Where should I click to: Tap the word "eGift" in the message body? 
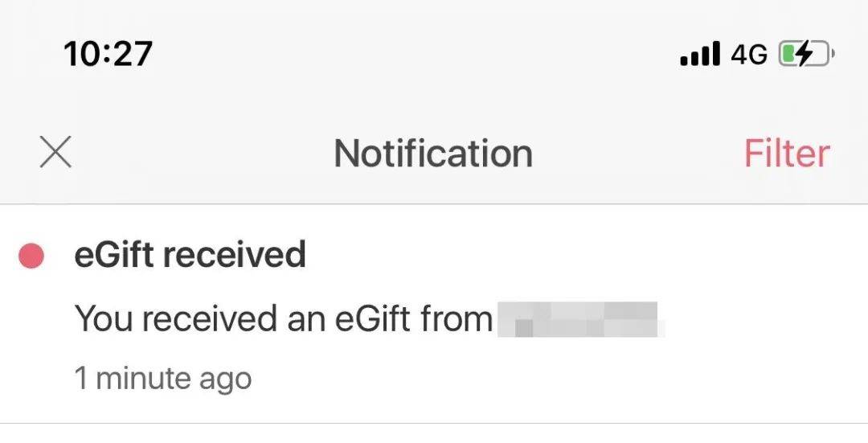pyautogui.click(x=371, y=319)
